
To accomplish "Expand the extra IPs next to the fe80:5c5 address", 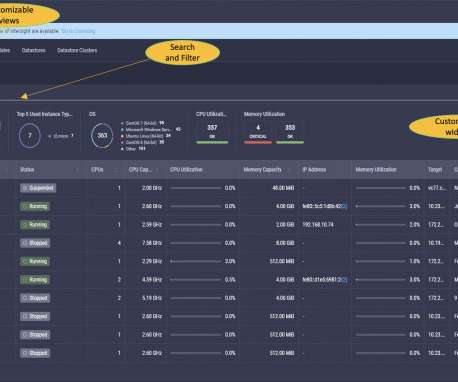I will pos(345,206).
